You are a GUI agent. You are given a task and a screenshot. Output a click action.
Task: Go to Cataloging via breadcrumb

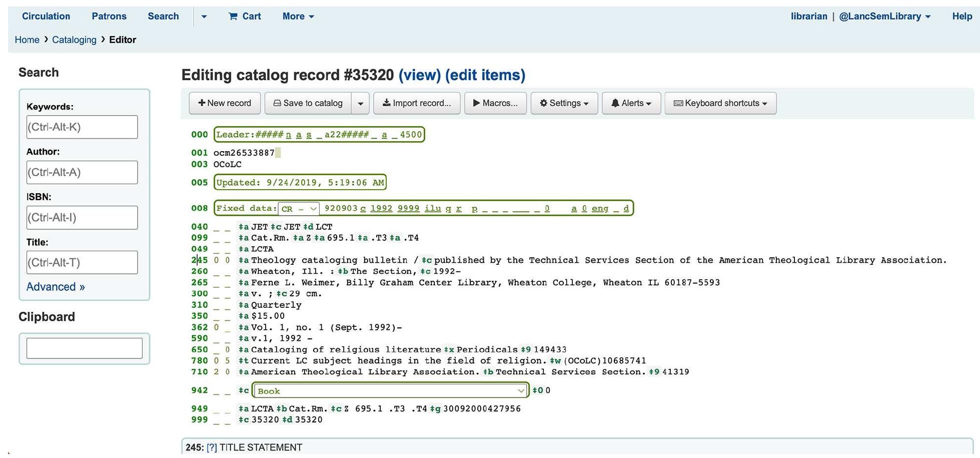(74, 40)
